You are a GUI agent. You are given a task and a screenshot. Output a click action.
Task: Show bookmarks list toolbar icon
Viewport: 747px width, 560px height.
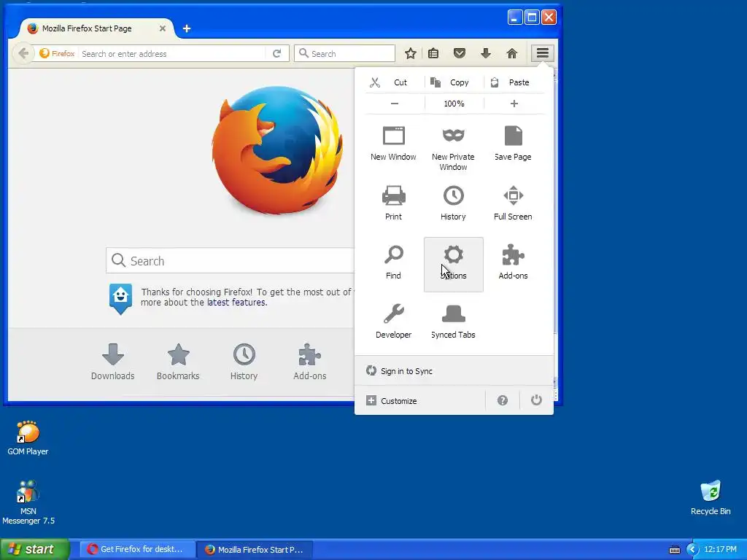point(433,53)
